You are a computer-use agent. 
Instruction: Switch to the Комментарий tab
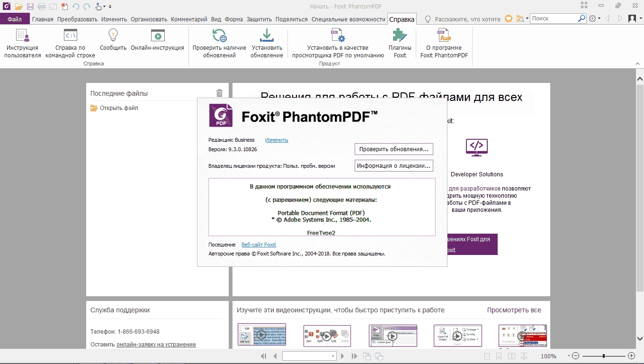[x=189, y=19]
